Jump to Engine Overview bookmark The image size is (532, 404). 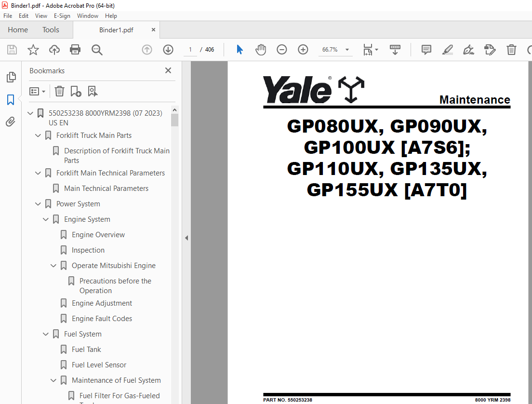(x=98, y=235)
